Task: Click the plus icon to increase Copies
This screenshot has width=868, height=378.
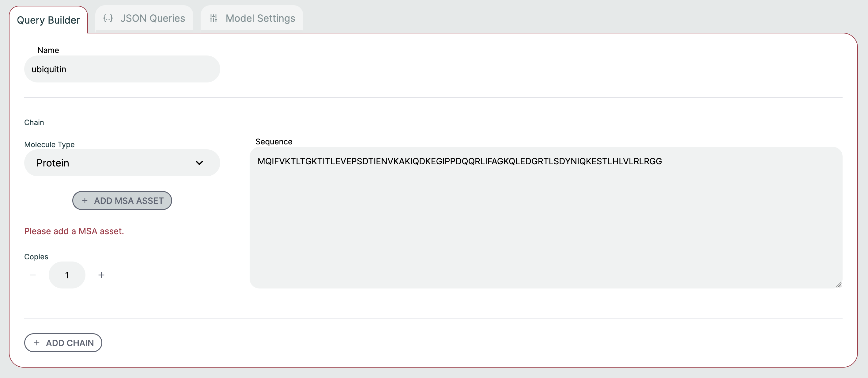Action: tap(101, 275)
